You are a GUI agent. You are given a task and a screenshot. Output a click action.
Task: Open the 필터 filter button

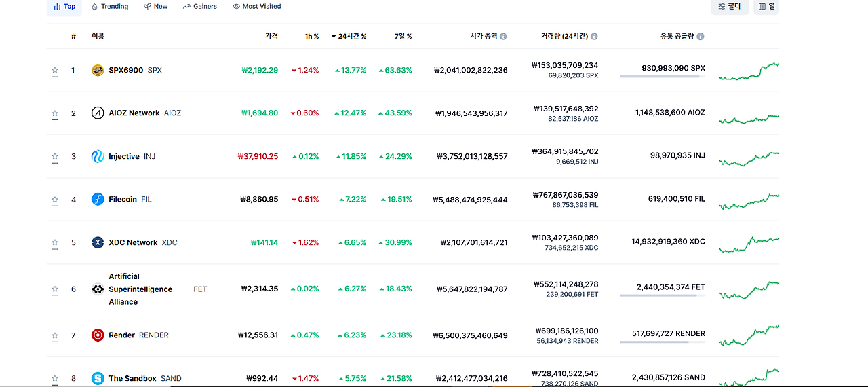pyautogui.click(x=730, y=7)
